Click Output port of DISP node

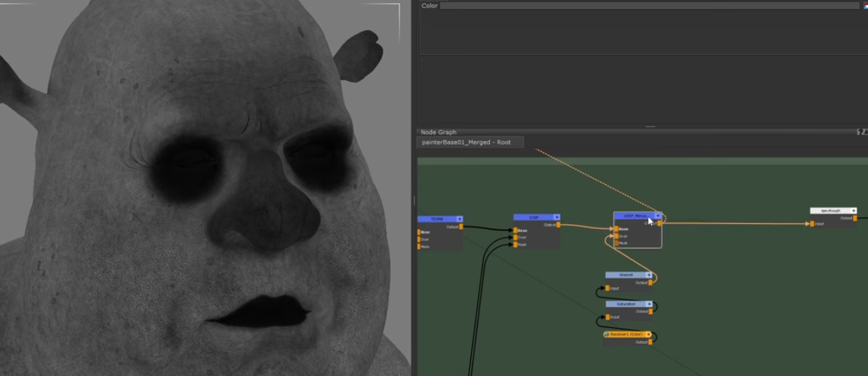(558, 225)
